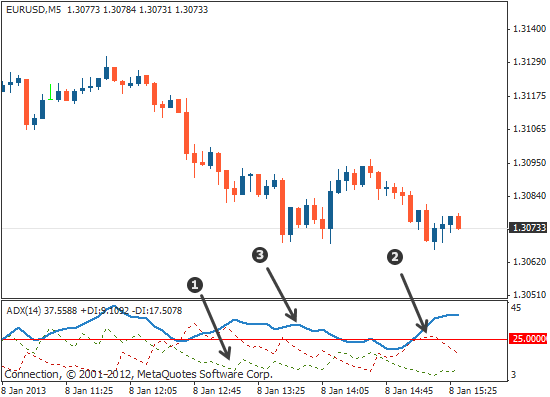Click the green candlestick on the chart
The height and width of the screenshot is (397, 550).
tap(51, 92)
